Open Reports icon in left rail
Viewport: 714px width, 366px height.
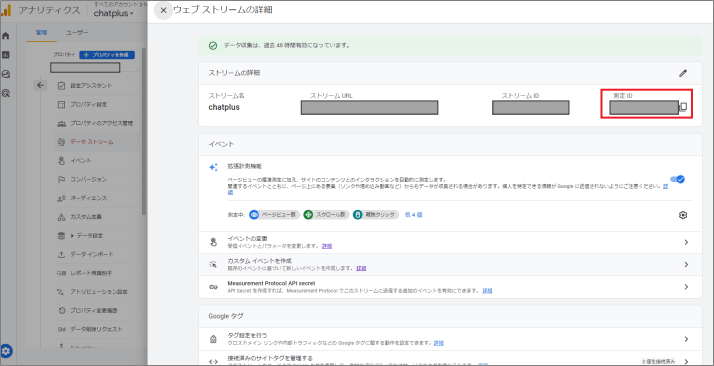coord(6,55)
